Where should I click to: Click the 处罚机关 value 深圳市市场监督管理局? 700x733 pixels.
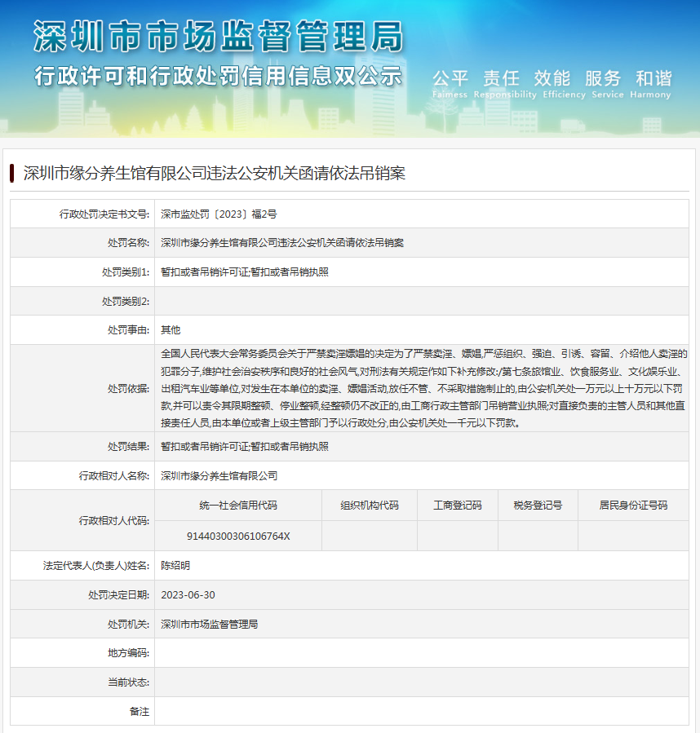click(209, 624)
